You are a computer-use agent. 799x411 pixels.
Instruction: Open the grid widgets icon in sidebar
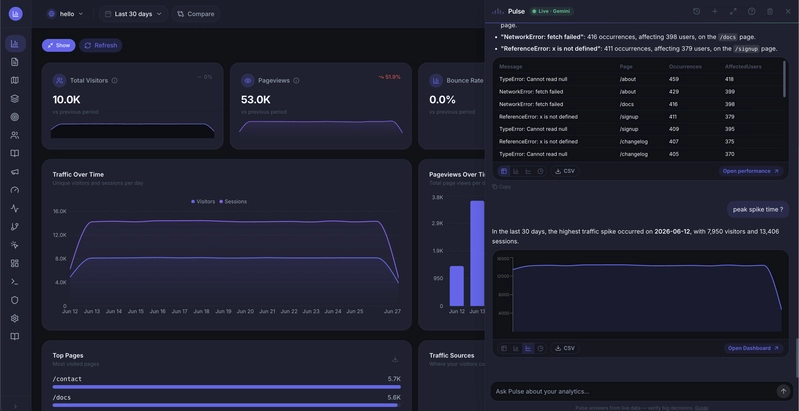coord(15,263)
